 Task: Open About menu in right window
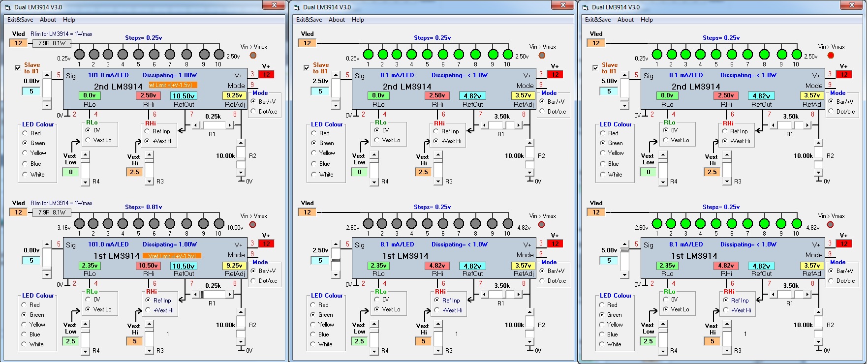tap(625, 20)
